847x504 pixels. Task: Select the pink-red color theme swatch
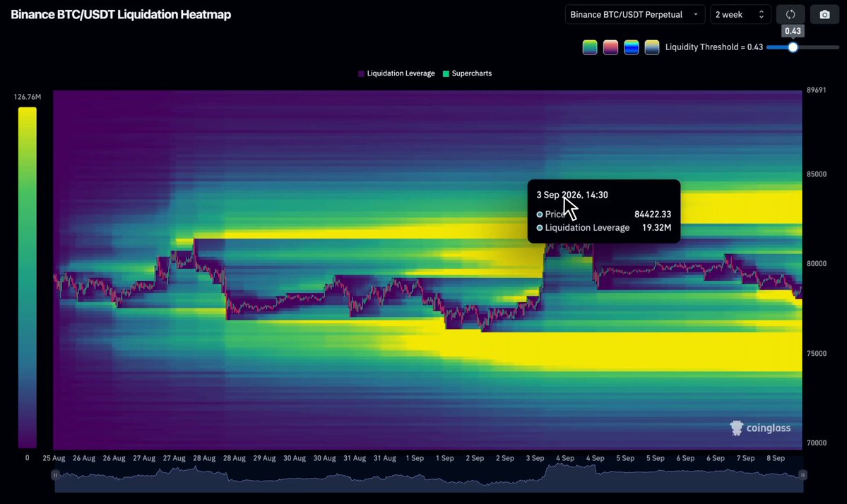[x=610, y=47]
